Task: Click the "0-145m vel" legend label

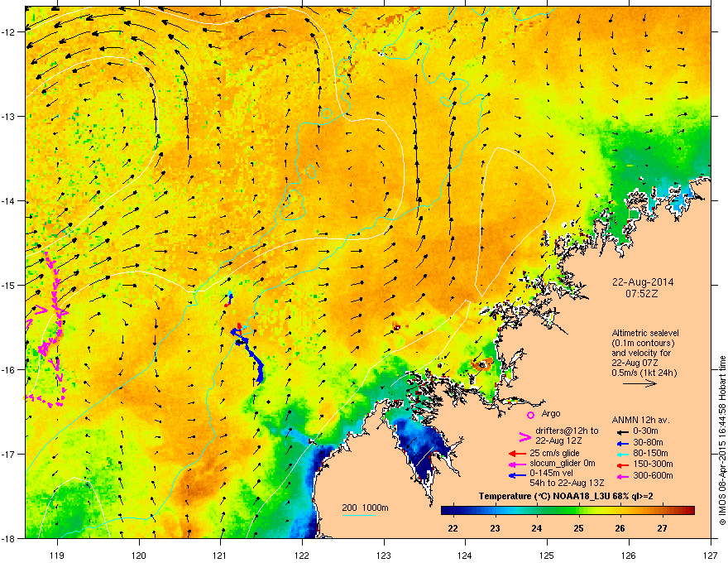Action: 551,473
